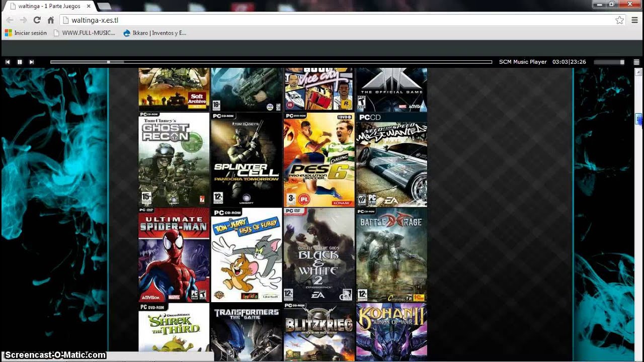The height and width of the screenshot is (362, 644).
Task: Bookmark this page with the star icon
Action: point(619,20)
